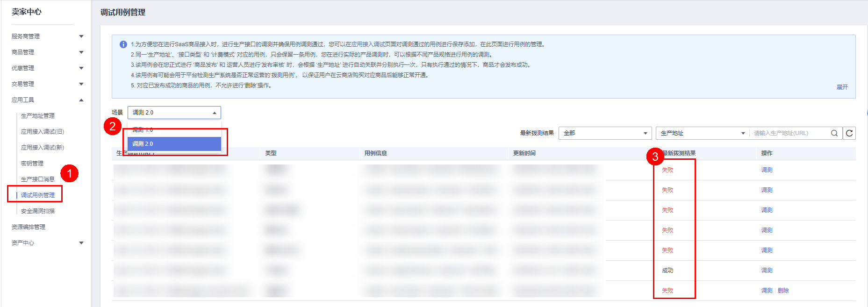Expand the 服务商管理 sidebar arrow
The image size is (868, 307).
81,36
